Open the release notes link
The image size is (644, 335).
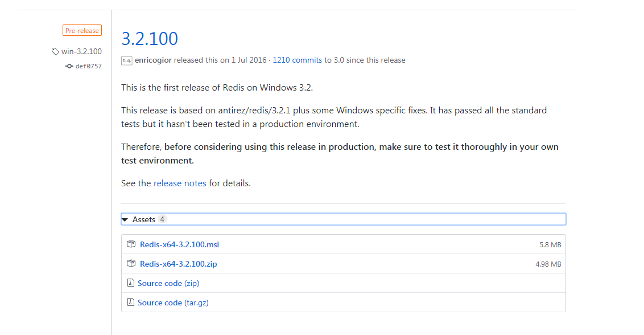[180, 183]
